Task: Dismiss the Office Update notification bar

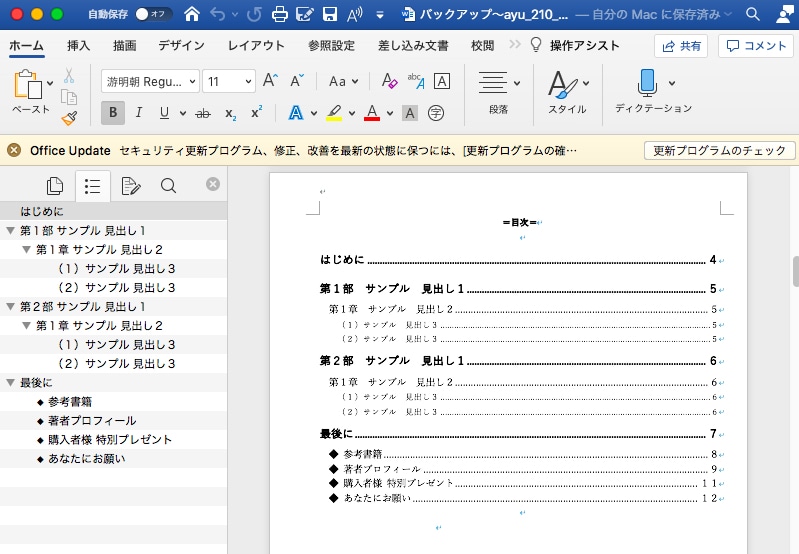Action: pos(14,150)
